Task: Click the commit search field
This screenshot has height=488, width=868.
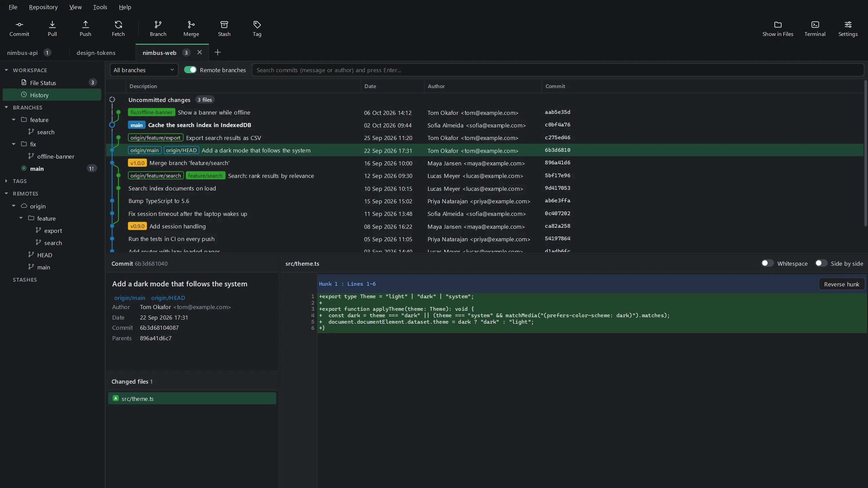Action: coord(558,70)
